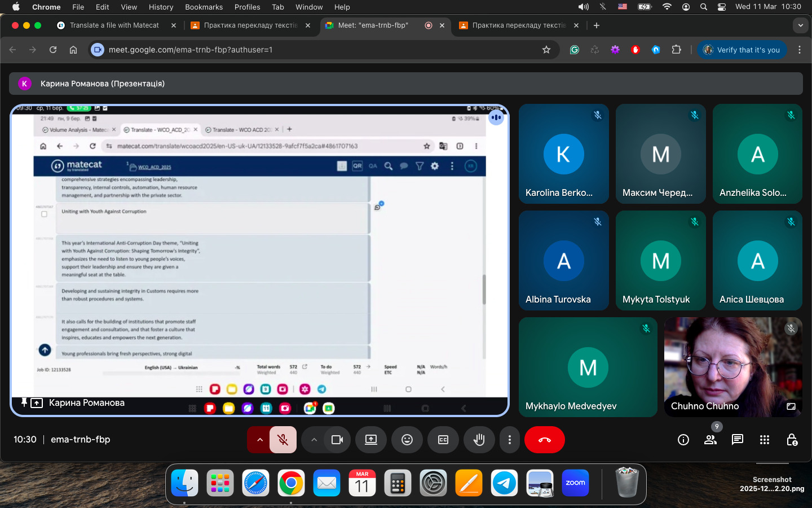Screen dimensions: 812x508
Task: Expand audio settings arrow beside microphone
Action: 259,440
